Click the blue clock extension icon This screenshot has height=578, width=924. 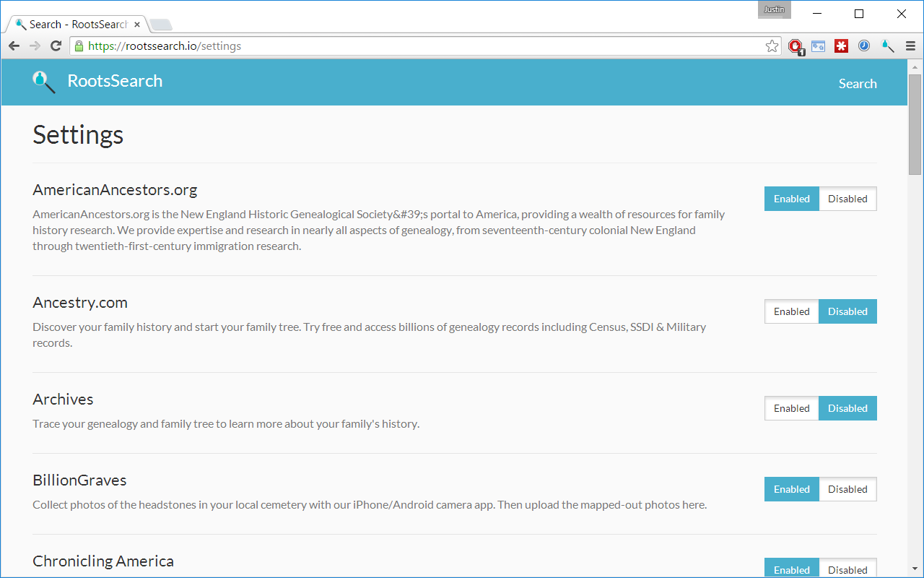(864, 46)
